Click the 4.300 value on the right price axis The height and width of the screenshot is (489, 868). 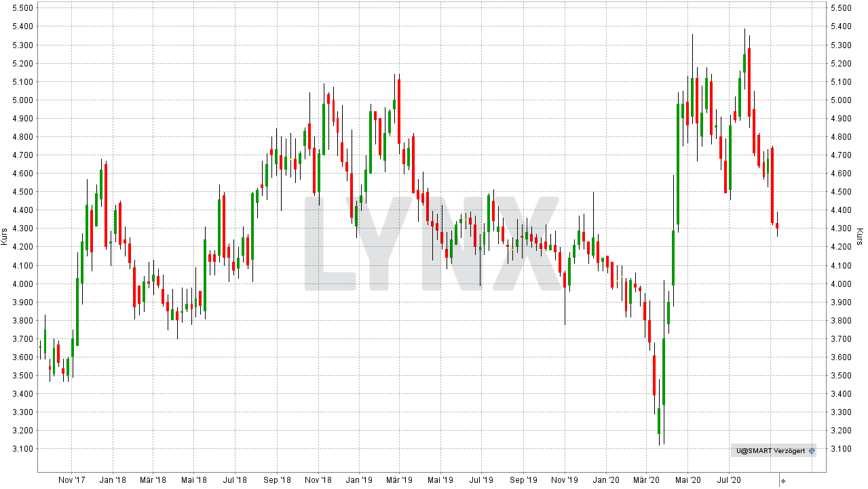(841, 229)
